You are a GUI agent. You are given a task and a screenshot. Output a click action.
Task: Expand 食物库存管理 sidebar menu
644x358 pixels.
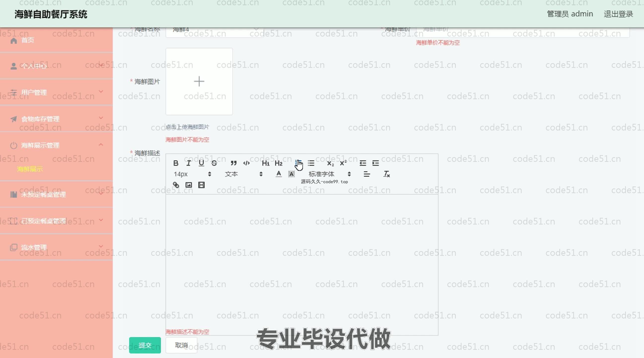tap(56, 119)
